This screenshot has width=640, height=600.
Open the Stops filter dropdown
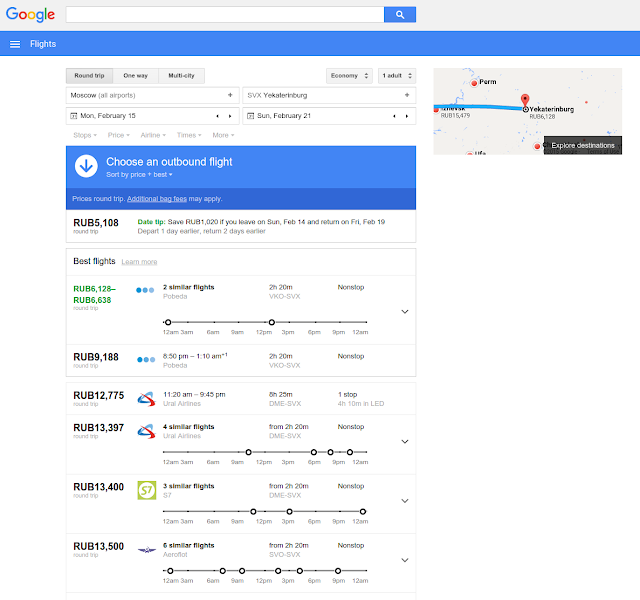[85, 135]
